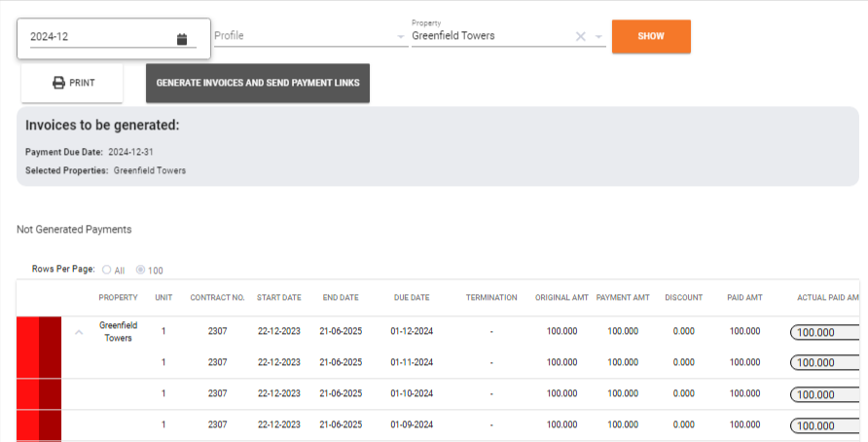The width and height of the screenshot is (868, 442).
Task: Click due date 01-11-2024 cell
Action: (x=412, y=362)
